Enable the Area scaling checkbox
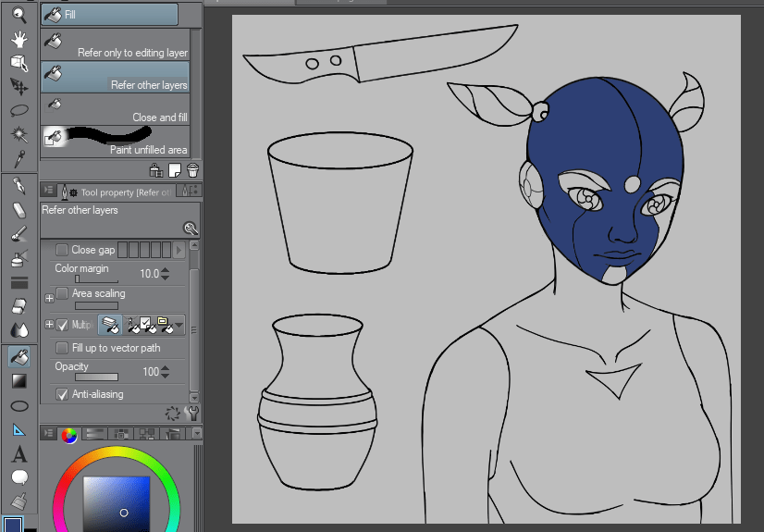764x532 pixels. 62,293
